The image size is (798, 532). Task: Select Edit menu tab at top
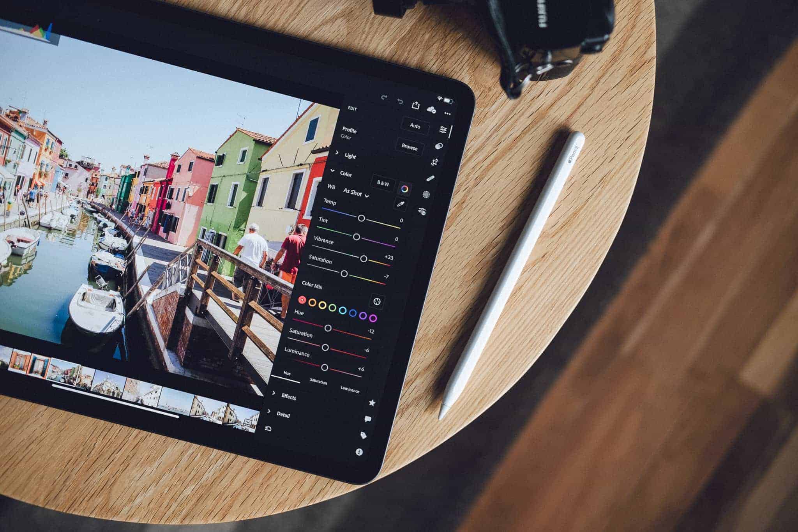350,109
